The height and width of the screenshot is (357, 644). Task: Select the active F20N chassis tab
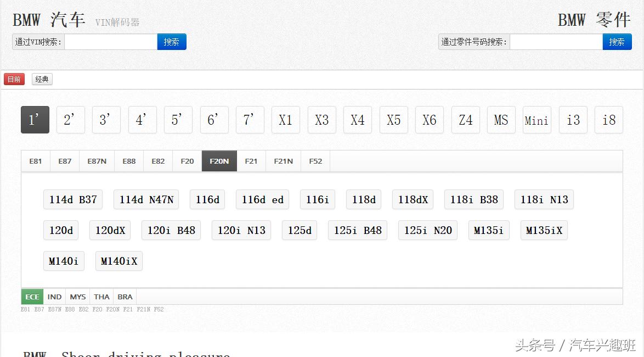(x=219, y=161)
